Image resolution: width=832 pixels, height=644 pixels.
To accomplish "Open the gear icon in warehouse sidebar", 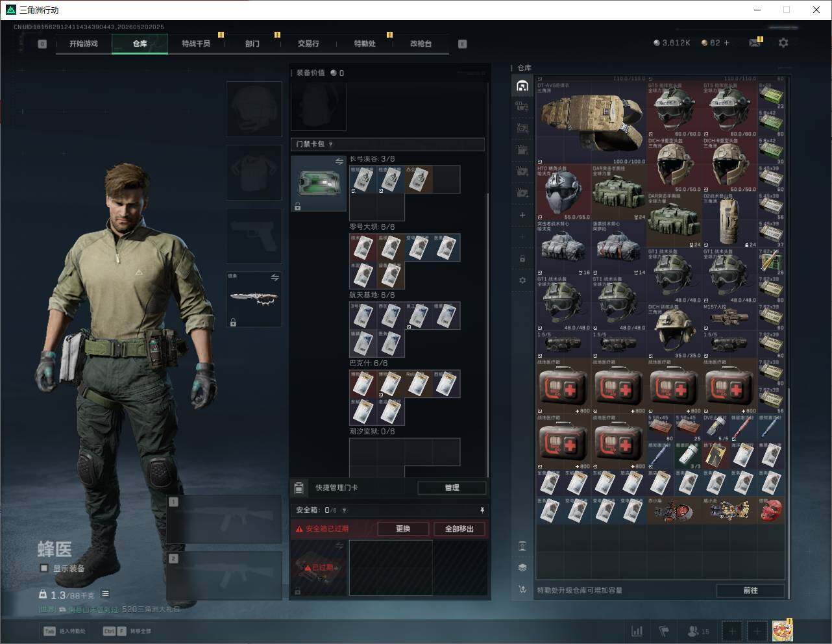I will (x=522, y=280).
